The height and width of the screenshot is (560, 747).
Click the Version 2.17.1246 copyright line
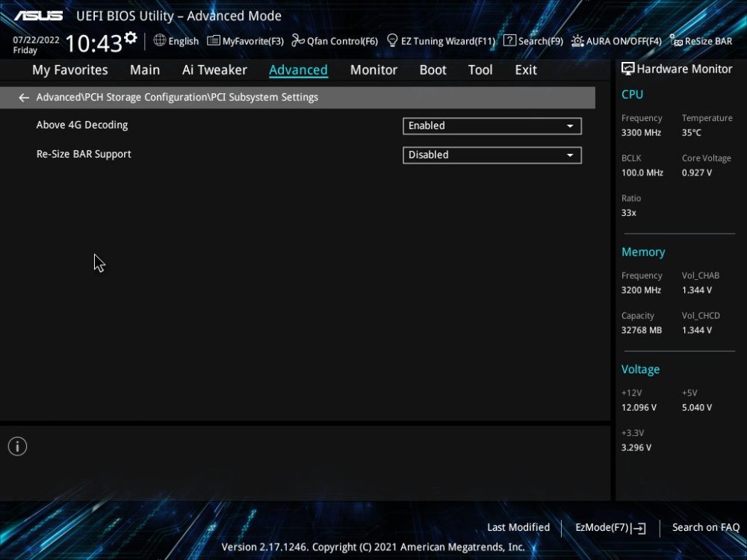click(x=373, y=547)
